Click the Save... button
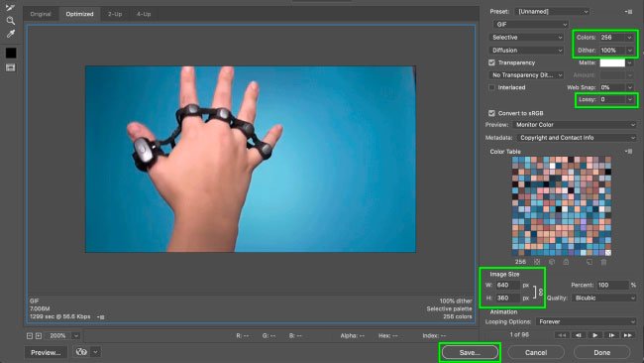The height and width of the screenshot is (363, 644). pyautogui.click(x=470, y=352)
